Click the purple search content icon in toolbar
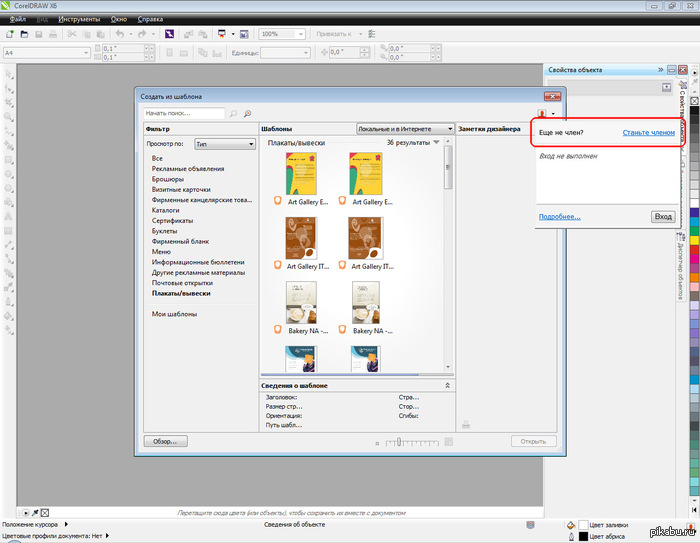The image size is (700, 543). coord(169,34)
